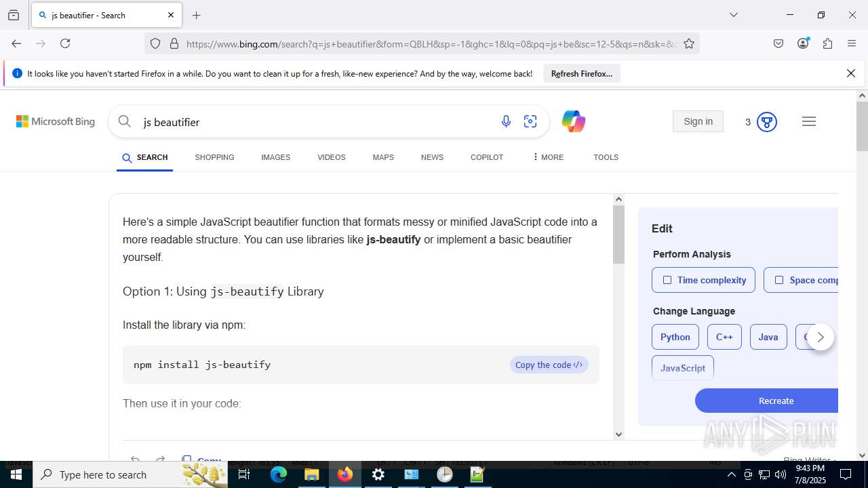View site security lock information

click(174, 43)
